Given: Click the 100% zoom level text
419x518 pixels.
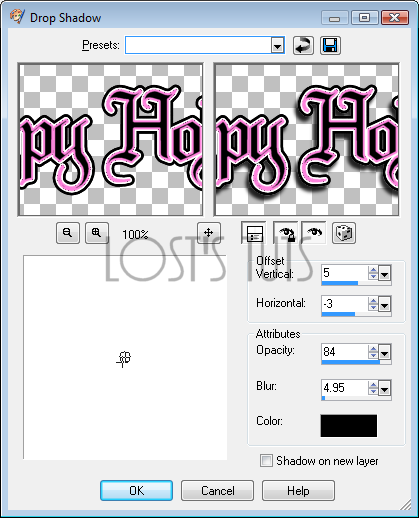Looking at the screenshot, I should click(x=135, y=235).
